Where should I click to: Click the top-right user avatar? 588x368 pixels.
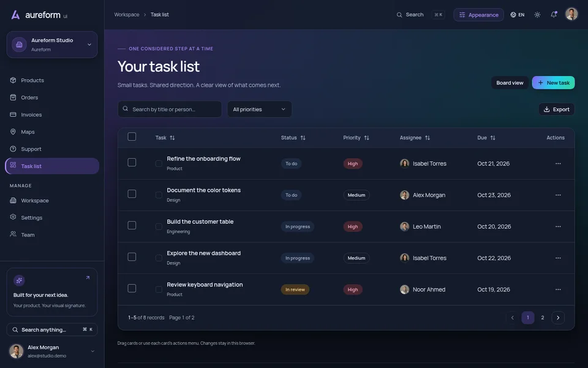coord(571,15)
